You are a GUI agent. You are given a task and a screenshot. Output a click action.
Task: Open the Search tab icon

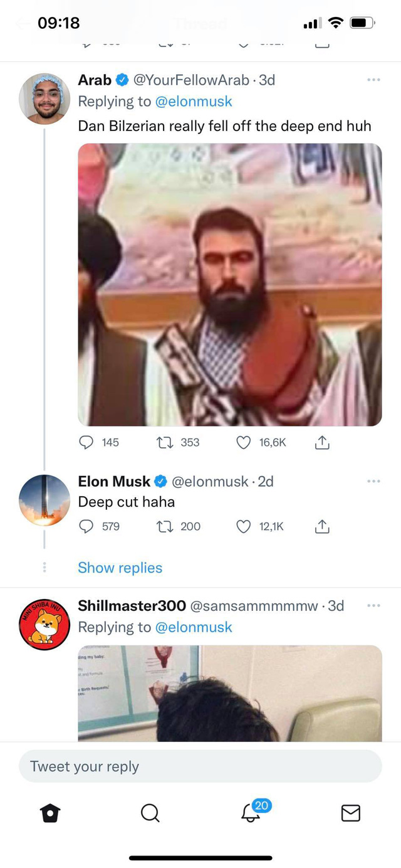(150, 813)
